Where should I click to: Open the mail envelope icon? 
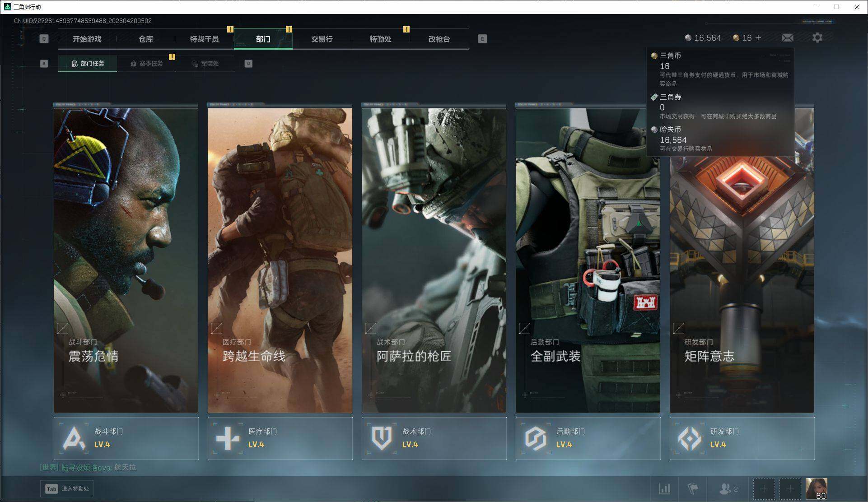click(x=787, y=38)
